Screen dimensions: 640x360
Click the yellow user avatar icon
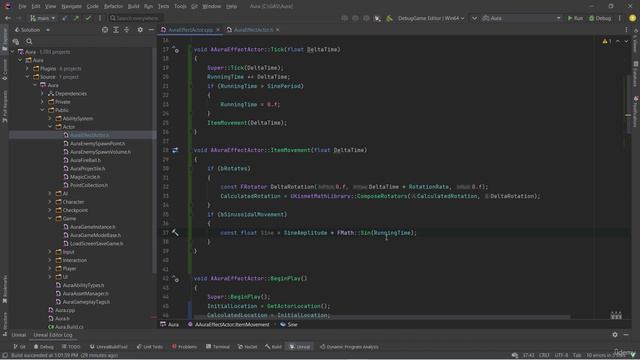coord(632,18)
